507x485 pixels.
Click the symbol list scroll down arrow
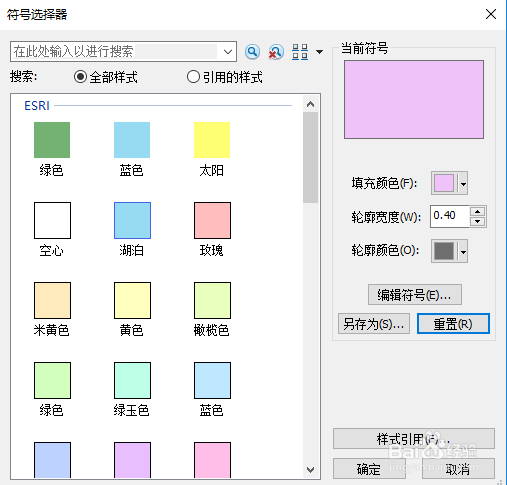point(310,470)
